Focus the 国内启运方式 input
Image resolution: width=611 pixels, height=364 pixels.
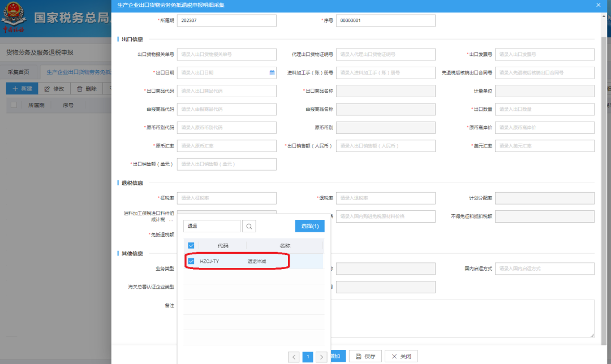545,268
